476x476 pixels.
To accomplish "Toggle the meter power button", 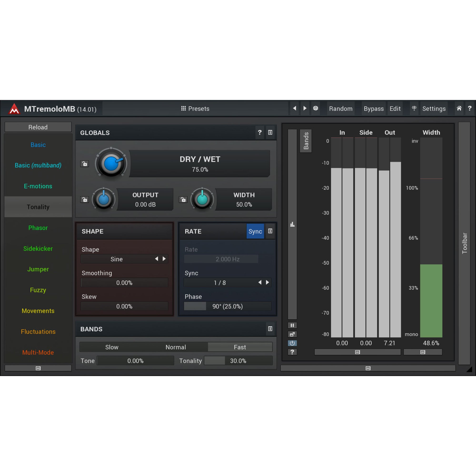I will pos(293,343).
